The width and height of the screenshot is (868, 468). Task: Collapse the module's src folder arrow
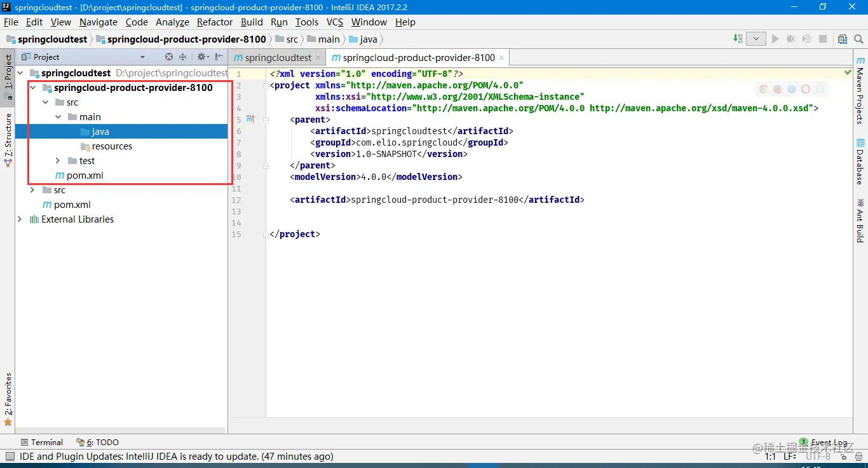pyautogui.click(x=45, y=102)
